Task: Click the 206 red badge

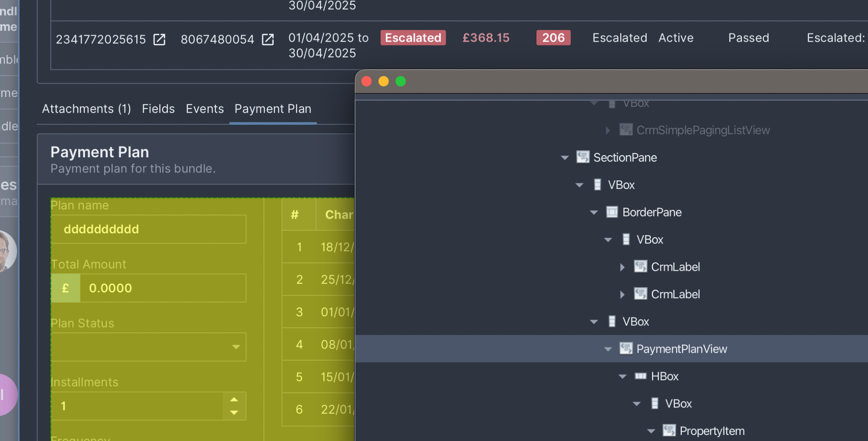Action: tap(553, 38)
